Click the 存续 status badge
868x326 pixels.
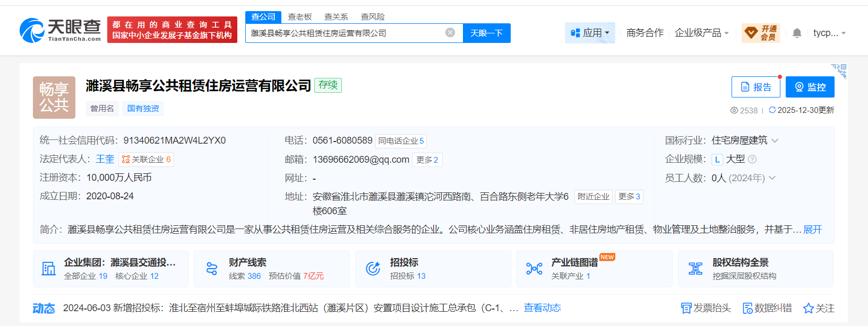click(x=328, y=85)
